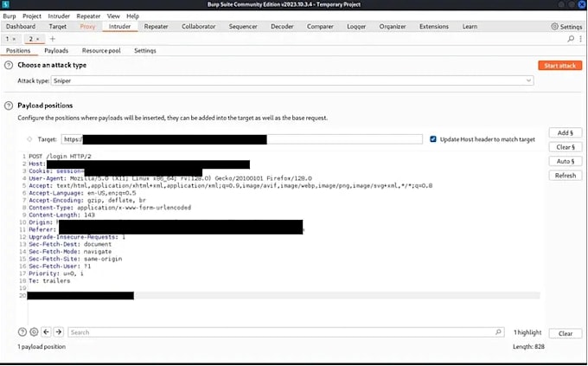Open the Repeater menu in menu bar
The height and width of the screenshot is (366, 588).
pyautogui.click(x=88, y=16)
